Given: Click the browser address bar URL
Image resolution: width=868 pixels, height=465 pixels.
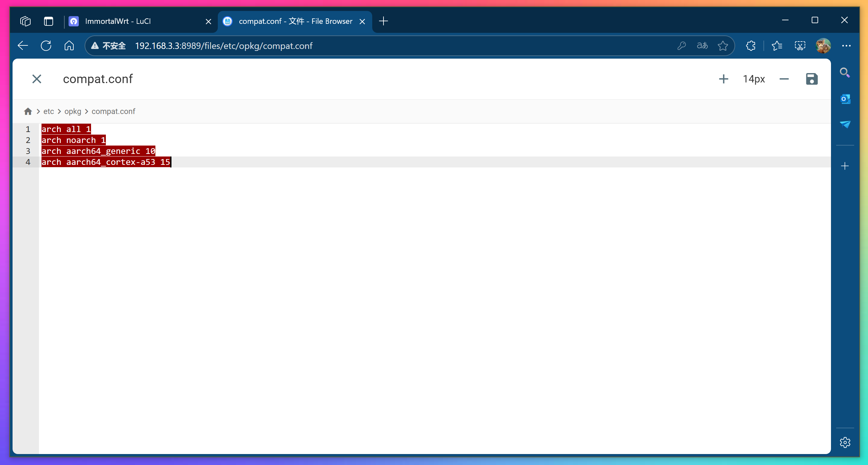Looking at the screenshot, I should (x=223, y=46).
